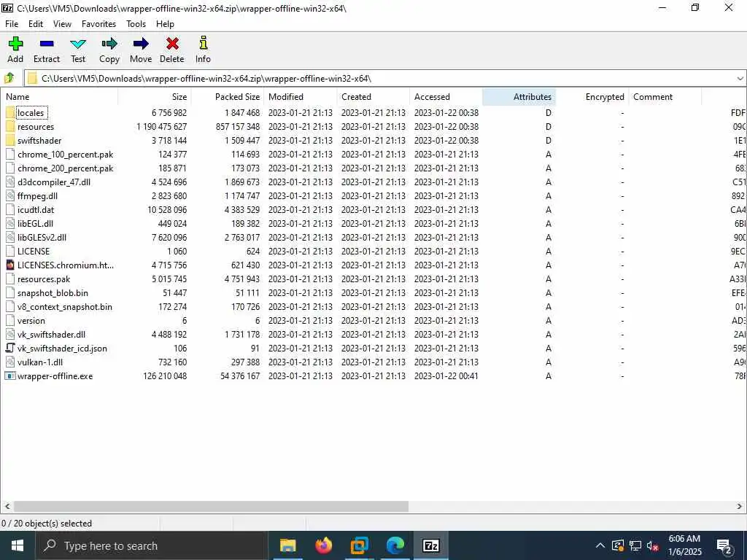Open the File menu

pyautogui.click(x=12, y=24)
